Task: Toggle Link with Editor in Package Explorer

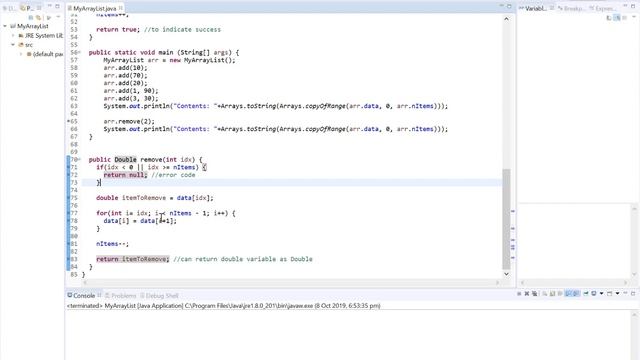Action: coord(38,18)
